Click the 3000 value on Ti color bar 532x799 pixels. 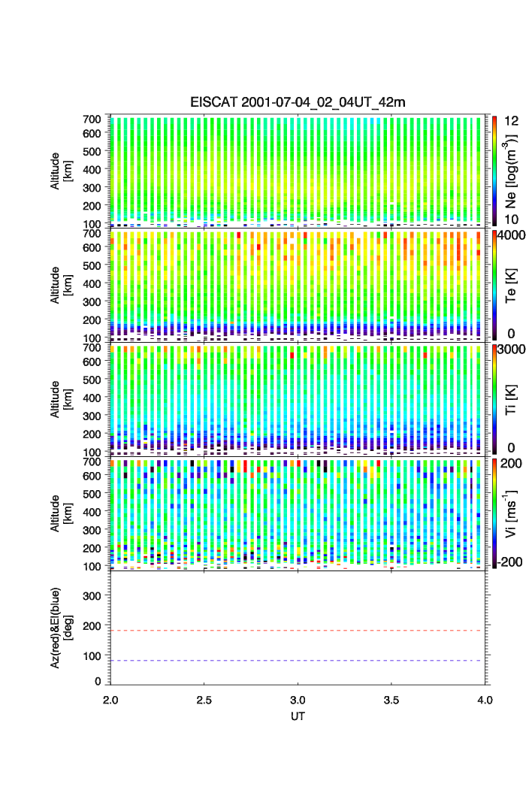pyautogui.click(x=511, y=350)
